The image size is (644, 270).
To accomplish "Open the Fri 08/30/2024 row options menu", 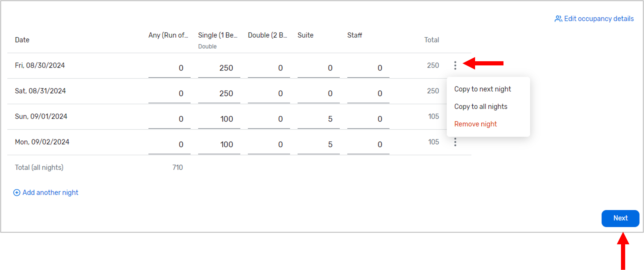I will 455,65.
